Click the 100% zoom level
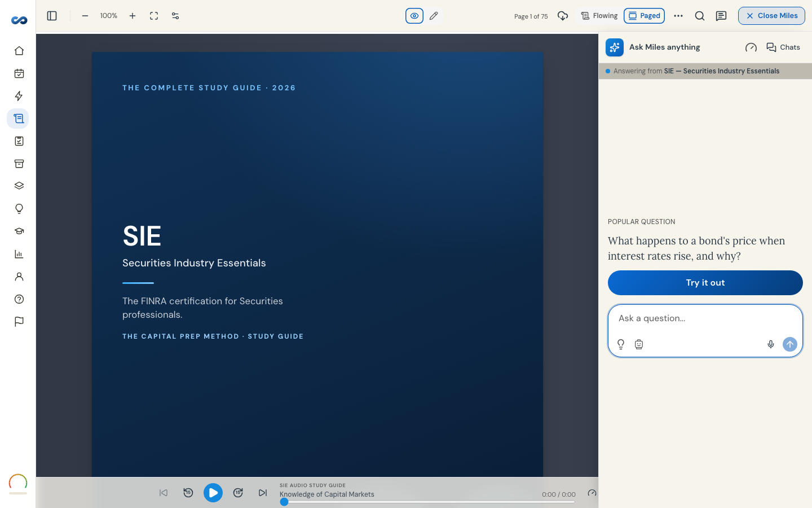Viewport: 812px width, 508px height. (x=109, y=16)
